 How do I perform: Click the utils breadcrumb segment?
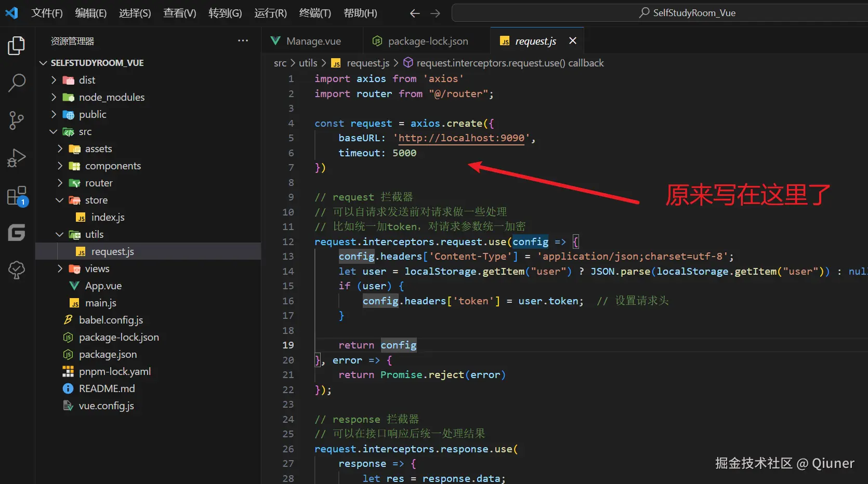308,63
